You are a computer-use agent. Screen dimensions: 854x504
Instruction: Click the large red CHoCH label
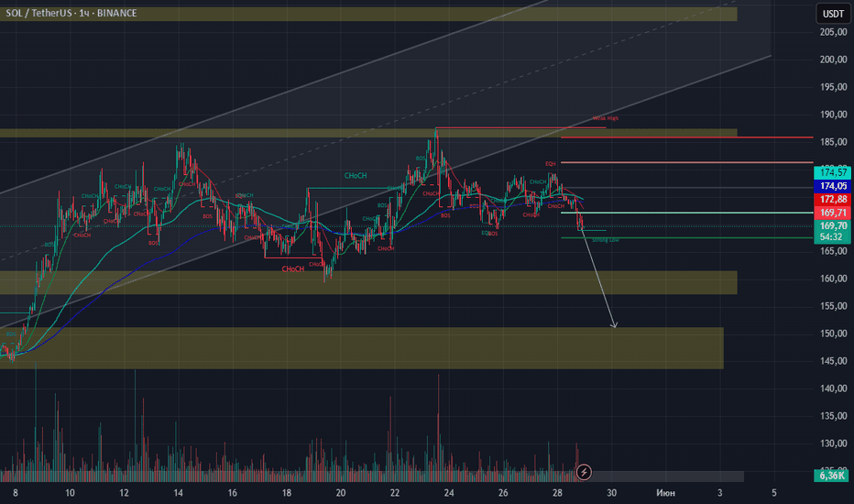(x=292, y=268)
